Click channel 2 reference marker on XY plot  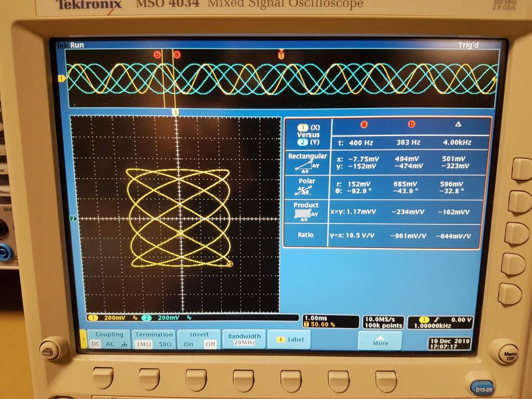click(x=73, y=219)
